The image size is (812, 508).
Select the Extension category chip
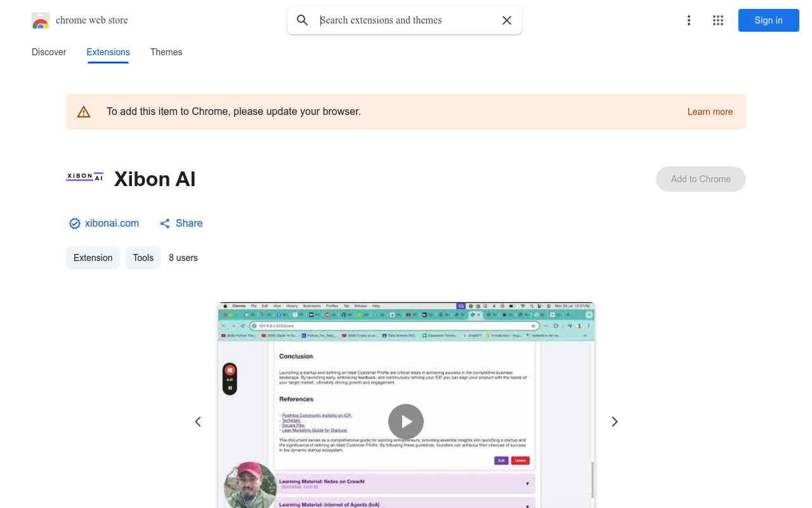coord(93,258)
